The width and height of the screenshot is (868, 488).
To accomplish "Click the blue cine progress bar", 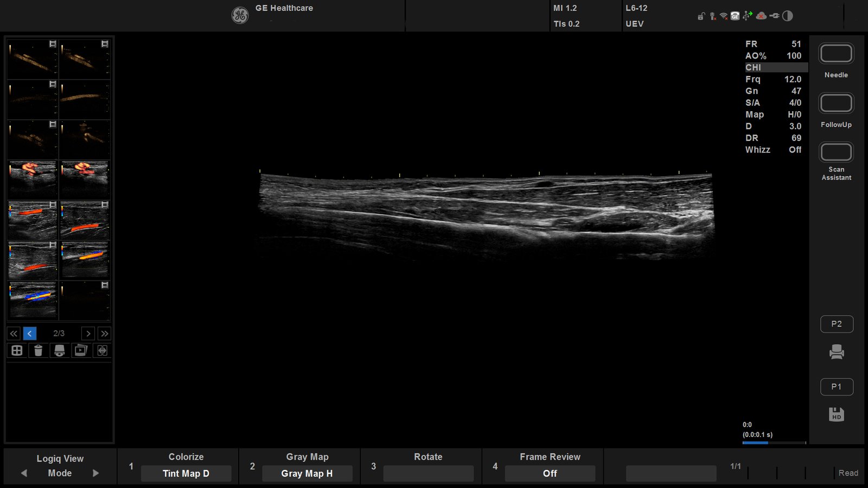I will point(755,442).
